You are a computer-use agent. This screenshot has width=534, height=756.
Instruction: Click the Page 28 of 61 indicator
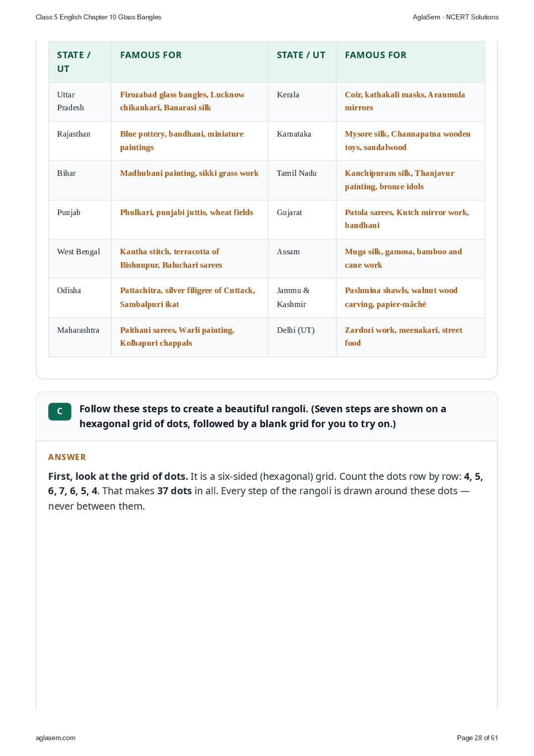coord(477,738)
